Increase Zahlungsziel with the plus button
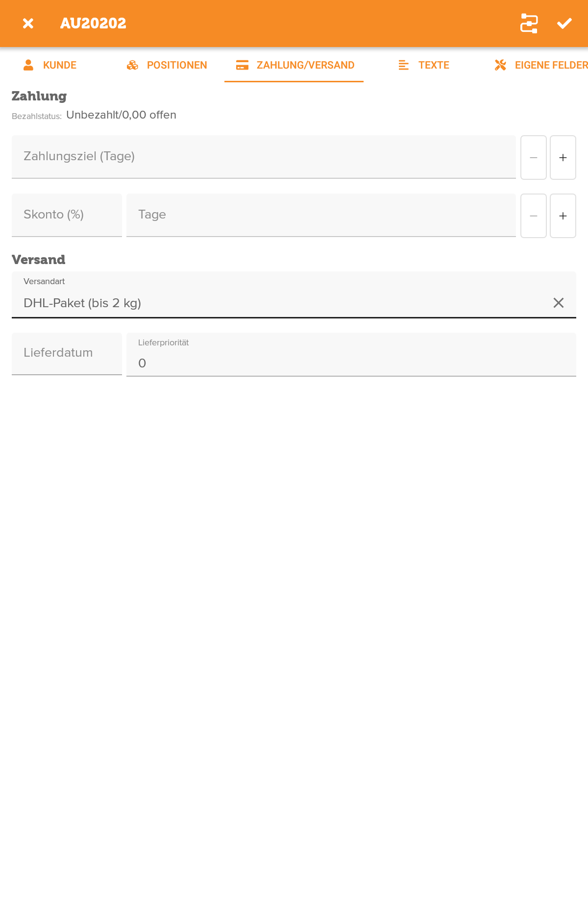Screen dimensions: 588x923 click(x=563, y=157)
